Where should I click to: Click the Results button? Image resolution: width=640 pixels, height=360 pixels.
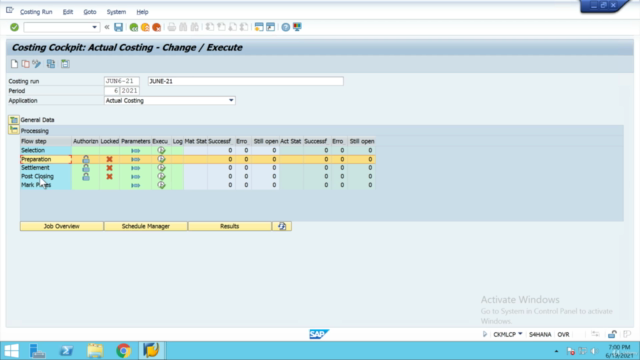pyautogui.click(x=229, y=227)
